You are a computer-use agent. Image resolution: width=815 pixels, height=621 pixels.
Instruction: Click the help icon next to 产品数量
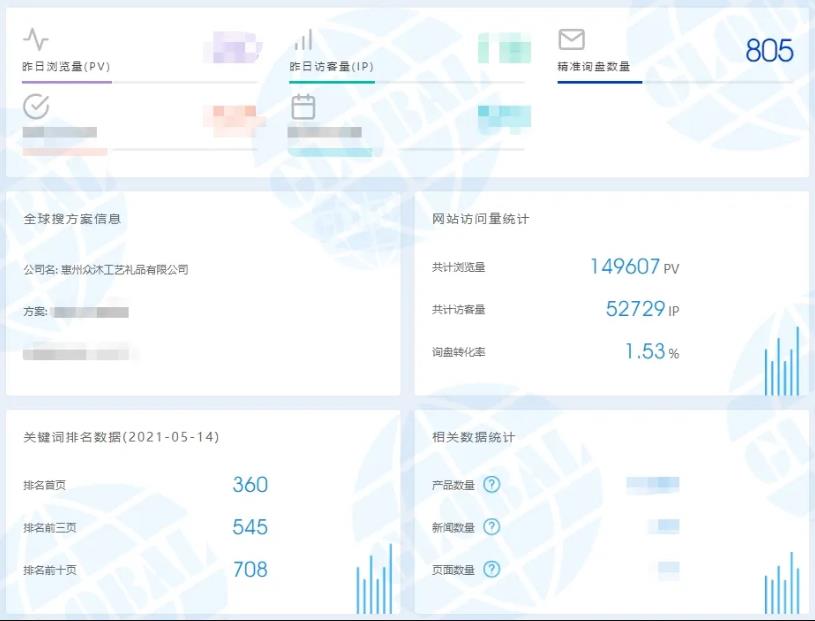pyautogui.click(x=492, y=482)
